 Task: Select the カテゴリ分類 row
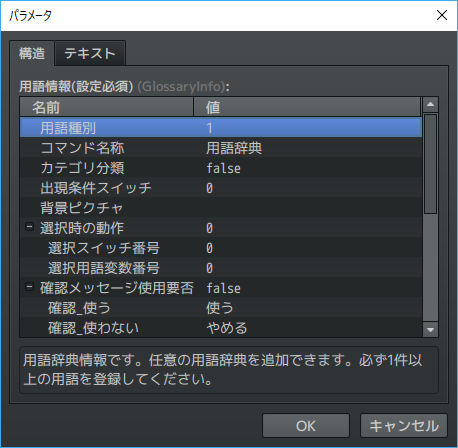(221, 168)
